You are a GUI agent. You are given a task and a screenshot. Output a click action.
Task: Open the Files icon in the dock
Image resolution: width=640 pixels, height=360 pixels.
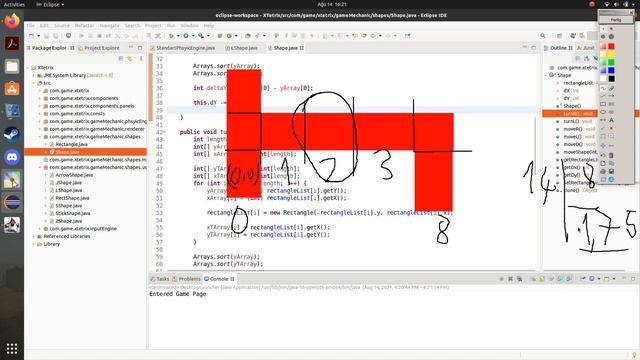pyautogui.click(x=12, y=67)
